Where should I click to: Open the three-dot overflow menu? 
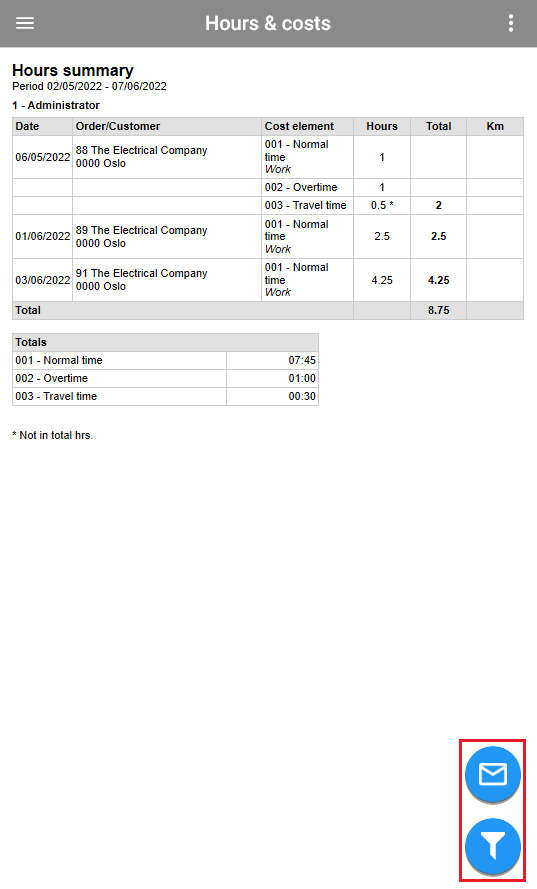tap(511, 23)
